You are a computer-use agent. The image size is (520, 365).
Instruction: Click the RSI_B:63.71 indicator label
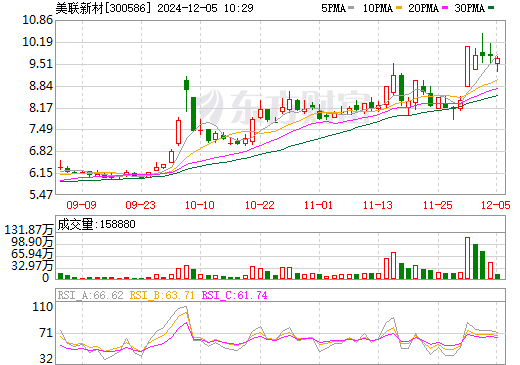(x=162, y=295)
